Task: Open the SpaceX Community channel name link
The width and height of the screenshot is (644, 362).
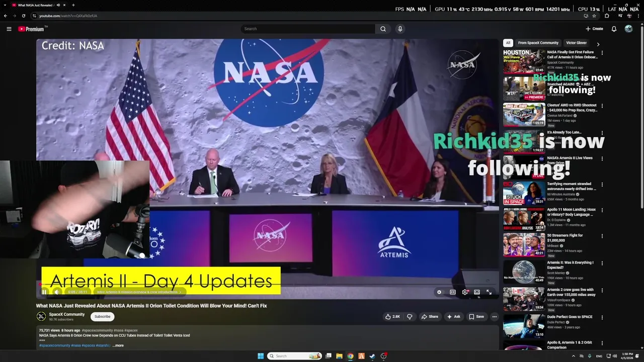Action: (66, 314)
